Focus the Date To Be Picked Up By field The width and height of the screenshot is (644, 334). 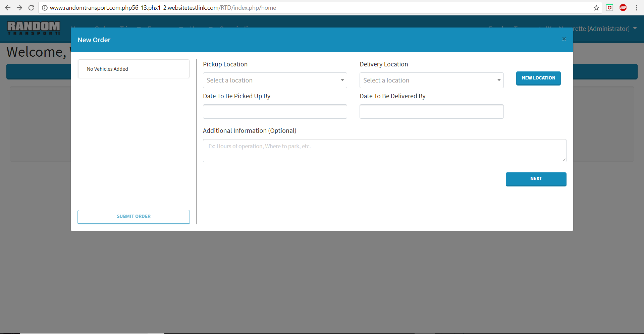point(275,112)
